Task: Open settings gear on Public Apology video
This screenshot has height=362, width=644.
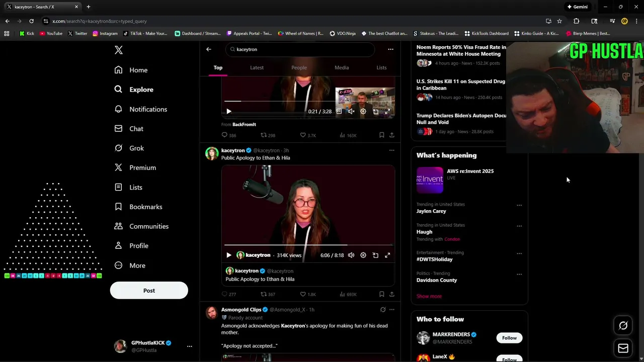Action: tap(363, 255)
